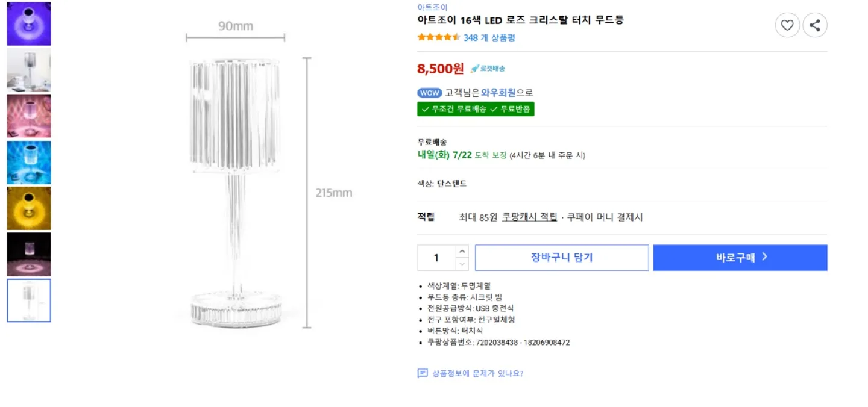Click the 쿠팡캐시 적립 link
This screenshot has height=407, width=868.
pyautogui.click(x=529, y=217)
